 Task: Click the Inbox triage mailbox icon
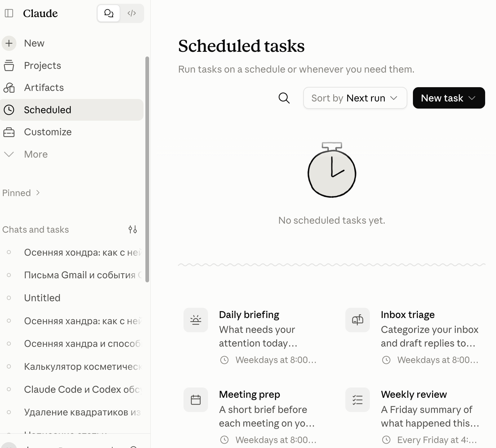tap(357, 320)
